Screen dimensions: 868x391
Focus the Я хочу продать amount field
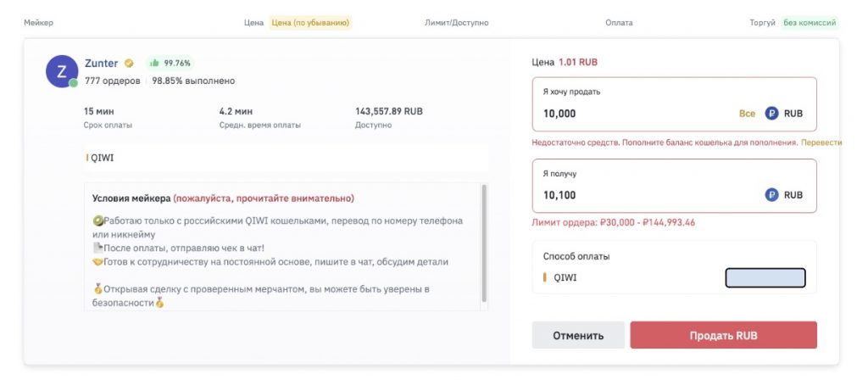point(674,104)
